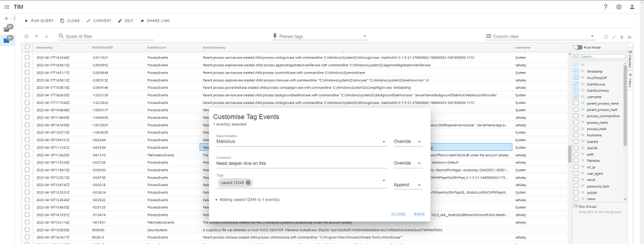This screenshot has width=644, height=244.
Task: Click the SecurityAlerts cell
Action: pyautogui.click(x=157, y=229)
